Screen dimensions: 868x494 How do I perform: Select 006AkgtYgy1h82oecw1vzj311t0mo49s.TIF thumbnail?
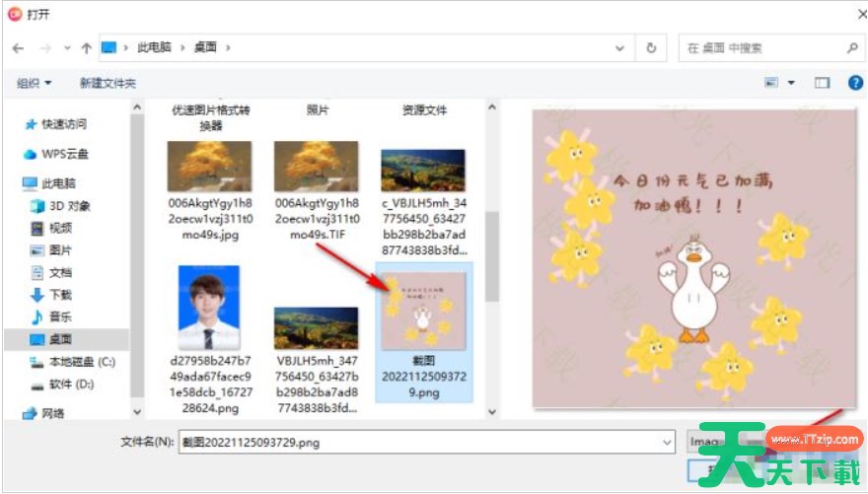[x=317, y=166]
